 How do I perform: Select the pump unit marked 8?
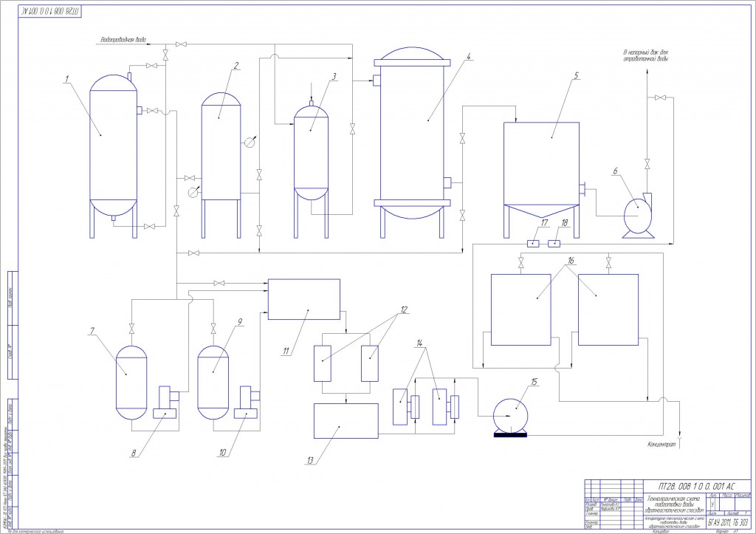point(166,402)
